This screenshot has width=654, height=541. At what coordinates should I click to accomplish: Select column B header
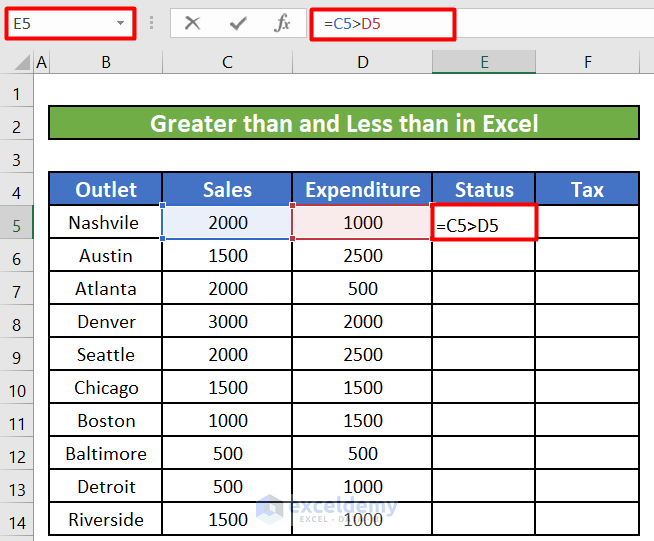[x=106, y=62]
